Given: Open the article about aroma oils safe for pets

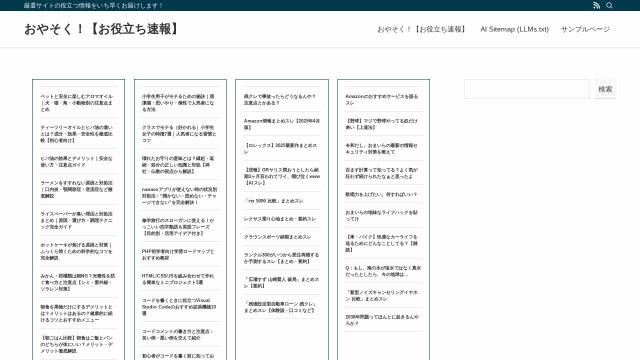Looking at the screenshot, I should [x=76, y=103].
